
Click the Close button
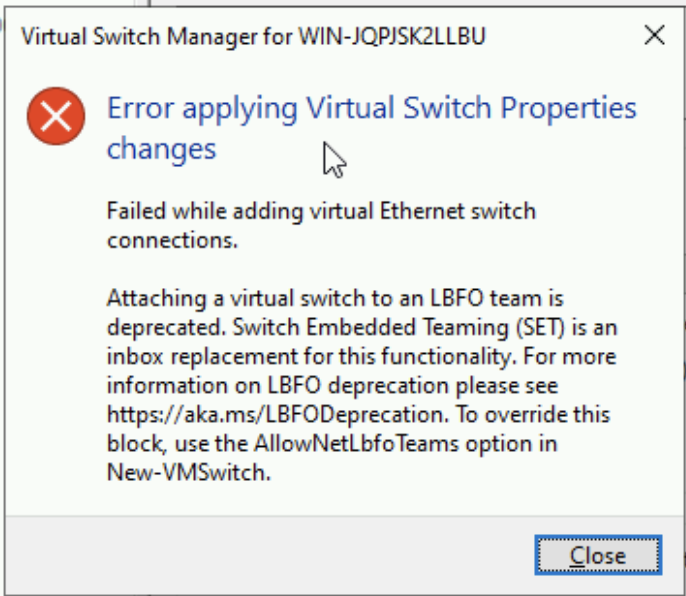597,556
